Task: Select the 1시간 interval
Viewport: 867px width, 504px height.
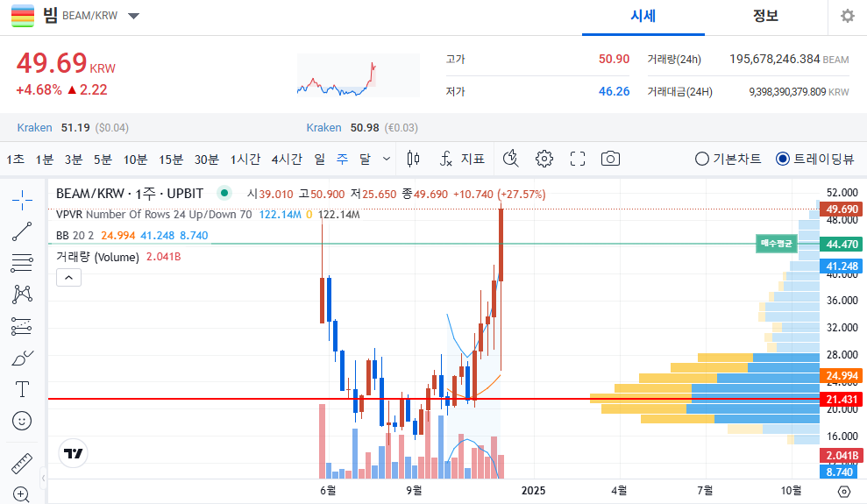Action: tap(245, 160)
